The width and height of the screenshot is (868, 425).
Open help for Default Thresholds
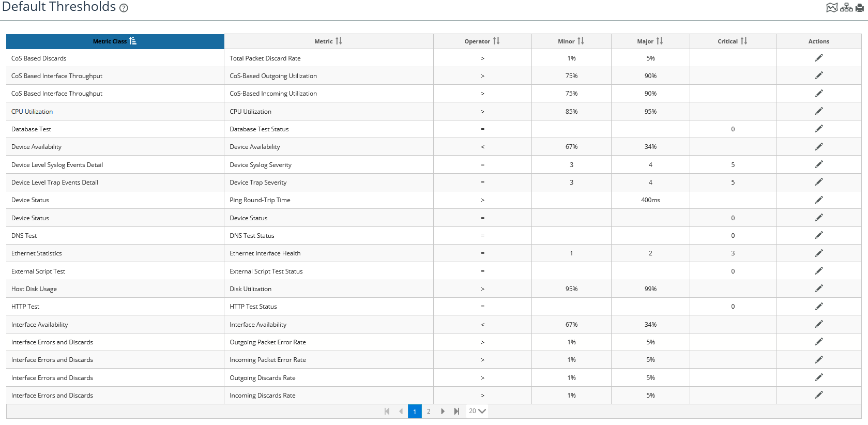click(124, 8)
